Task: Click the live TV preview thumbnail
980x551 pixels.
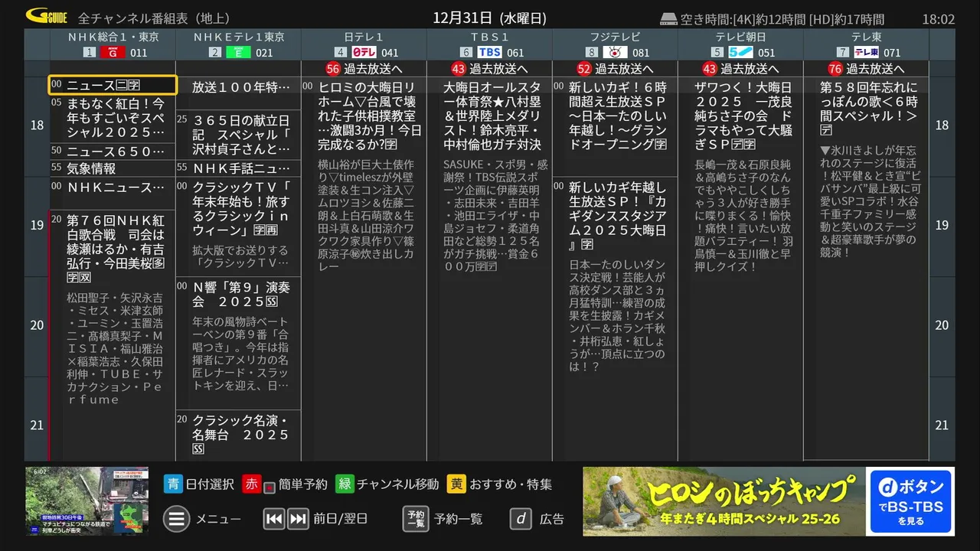Action: point(87,501)
